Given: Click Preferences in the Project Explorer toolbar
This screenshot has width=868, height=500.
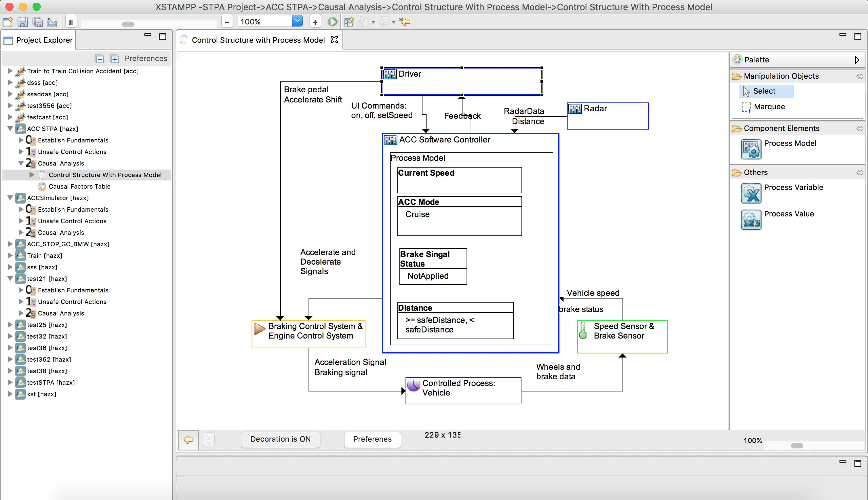Looking at the screenshot, I should 145,58.
